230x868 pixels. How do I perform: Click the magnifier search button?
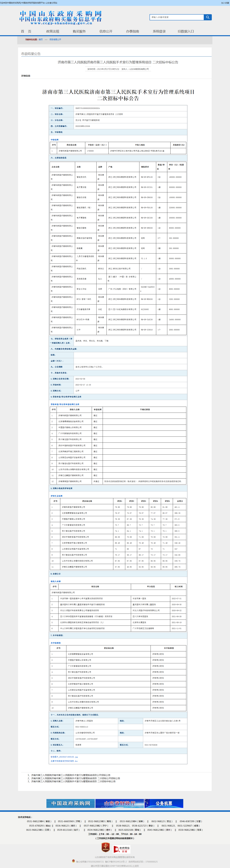pos(208,17)
